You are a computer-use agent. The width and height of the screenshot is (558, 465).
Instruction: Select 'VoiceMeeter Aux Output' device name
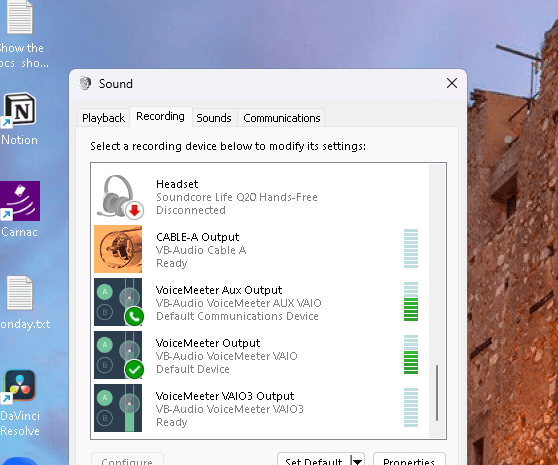(x=219, y=290)
